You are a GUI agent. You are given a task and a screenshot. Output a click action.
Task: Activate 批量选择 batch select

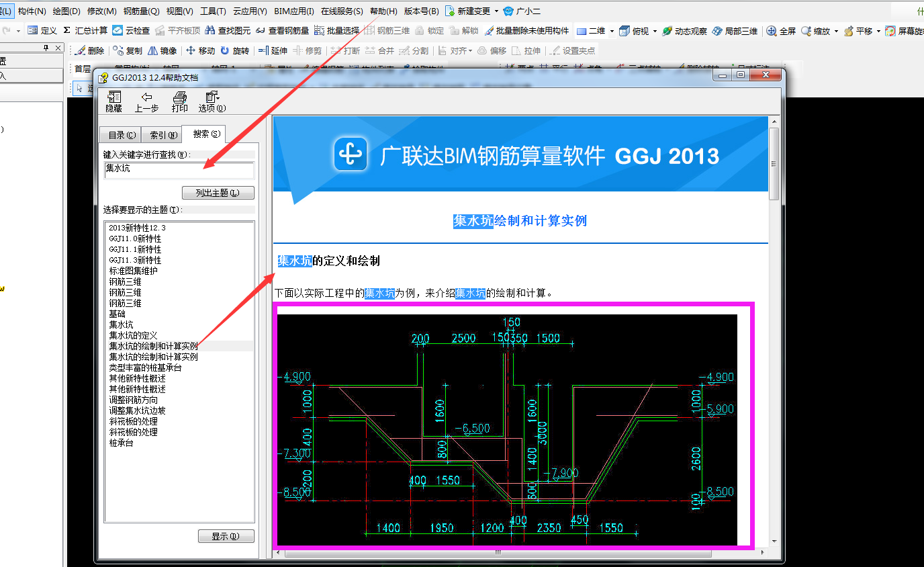[x=337, y=31]
